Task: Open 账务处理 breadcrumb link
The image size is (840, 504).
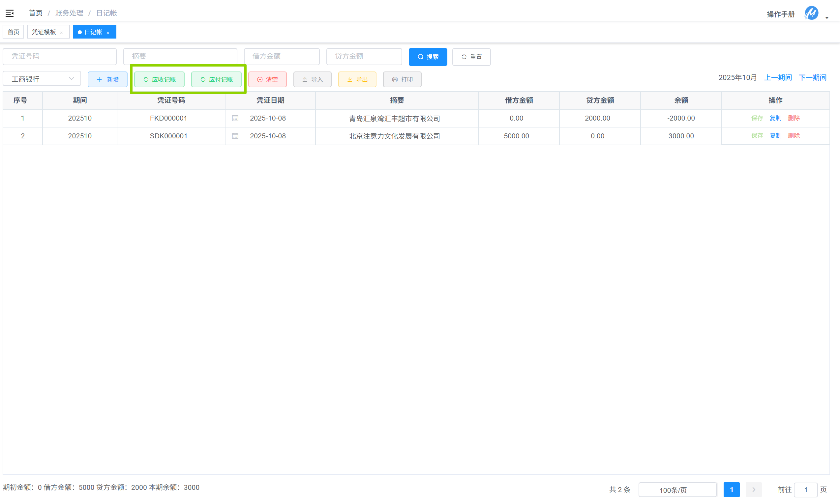Action: click(69, 13)
